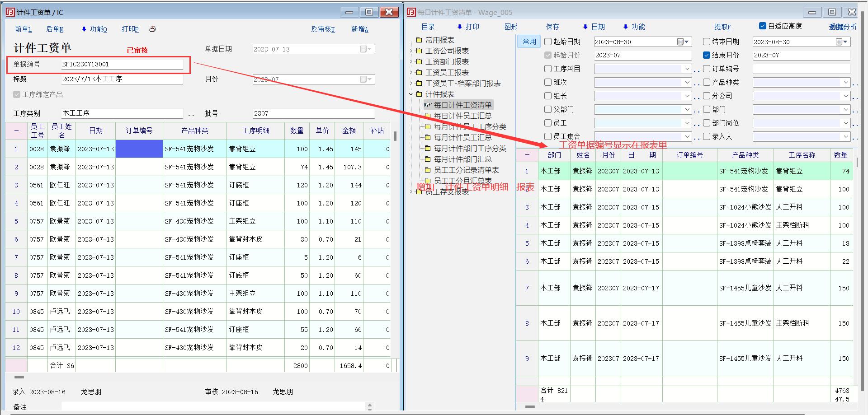This screenshot has width=868, height=415.
Task: Click the 订单编号 input field in filters
Action: [801, 69]
